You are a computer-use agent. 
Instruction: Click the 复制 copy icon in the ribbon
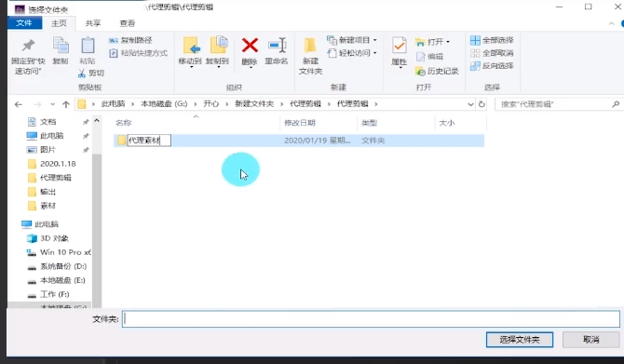tap(61, 46)
